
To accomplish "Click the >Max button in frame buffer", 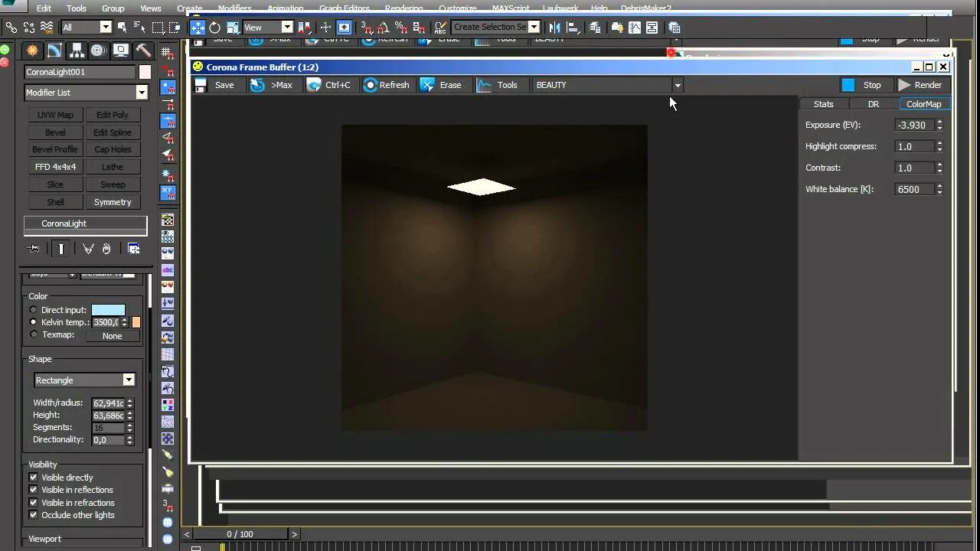I will 272,85.
